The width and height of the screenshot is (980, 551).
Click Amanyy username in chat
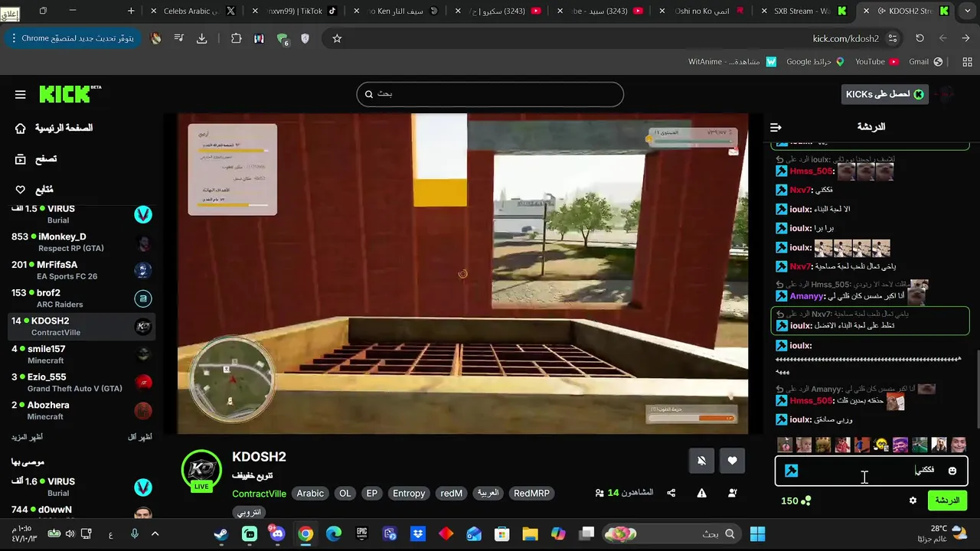tap(806, 296)
